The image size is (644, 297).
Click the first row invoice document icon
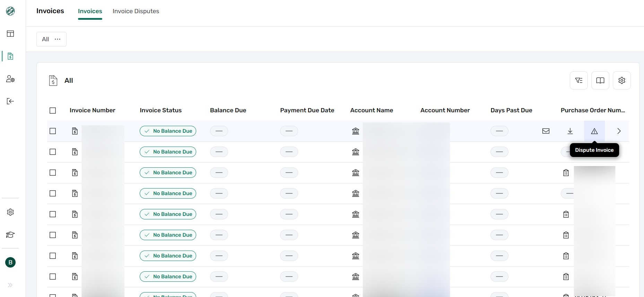(75, 131)
